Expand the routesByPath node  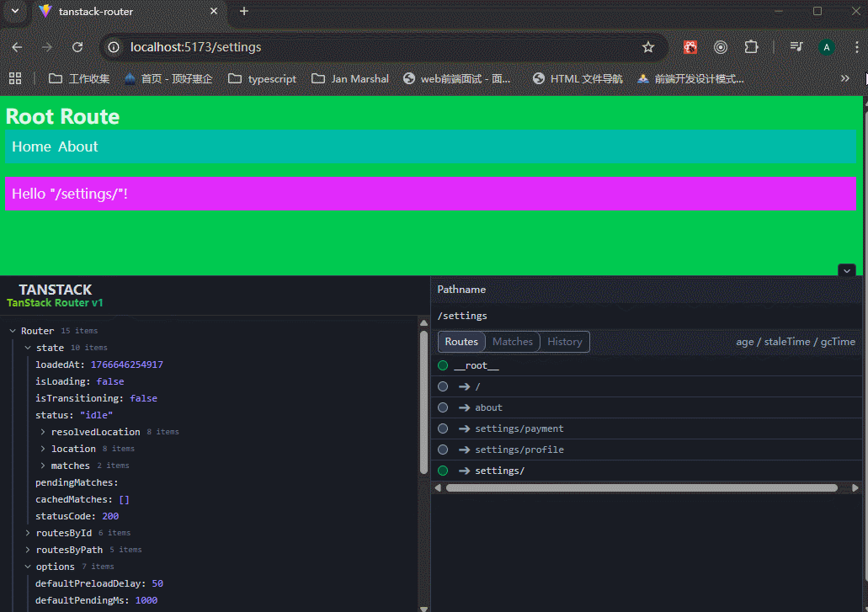click(x=28, y=550)
